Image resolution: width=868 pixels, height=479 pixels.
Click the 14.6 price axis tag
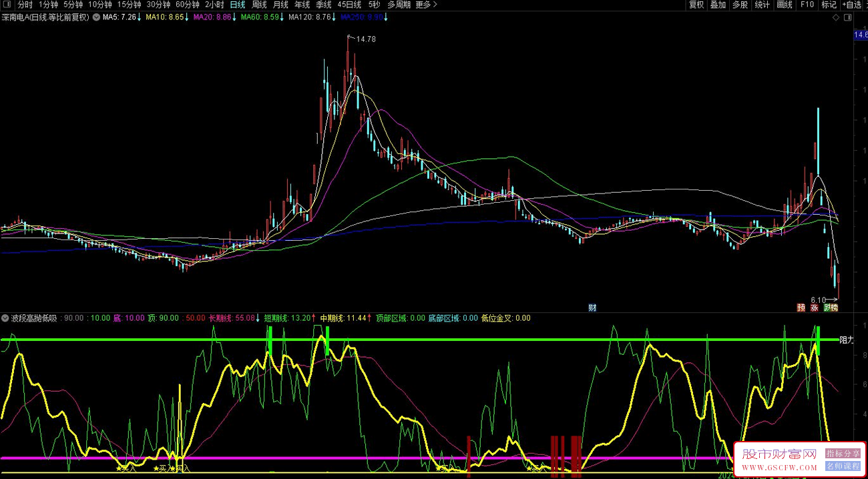(x=861, y=35)
